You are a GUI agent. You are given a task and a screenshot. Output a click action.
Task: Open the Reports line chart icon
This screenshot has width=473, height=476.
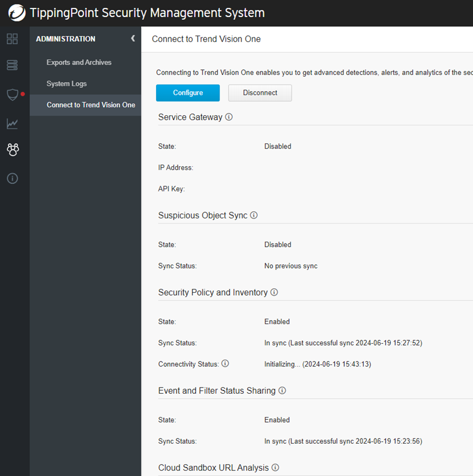pos(12,124)
